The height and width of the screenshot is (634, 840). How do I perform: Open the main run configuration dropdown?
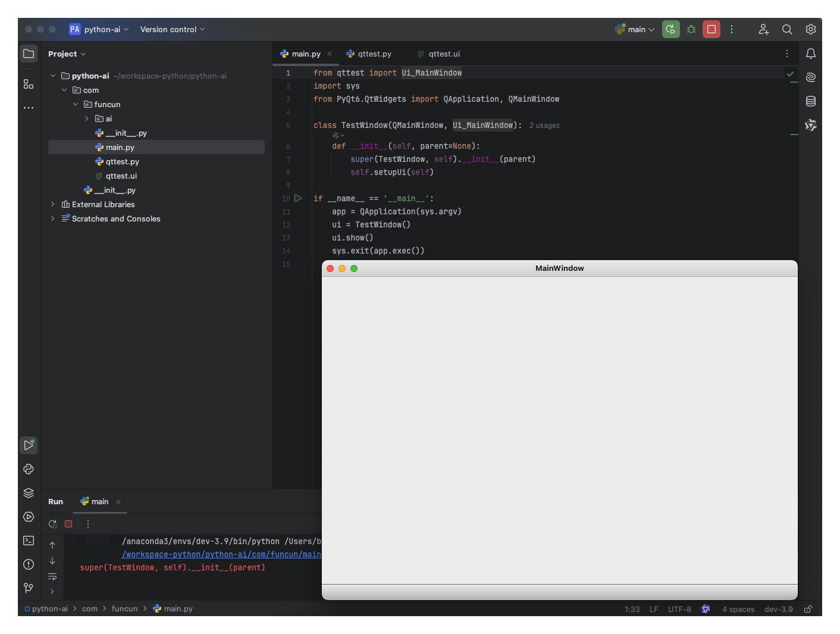635,29
